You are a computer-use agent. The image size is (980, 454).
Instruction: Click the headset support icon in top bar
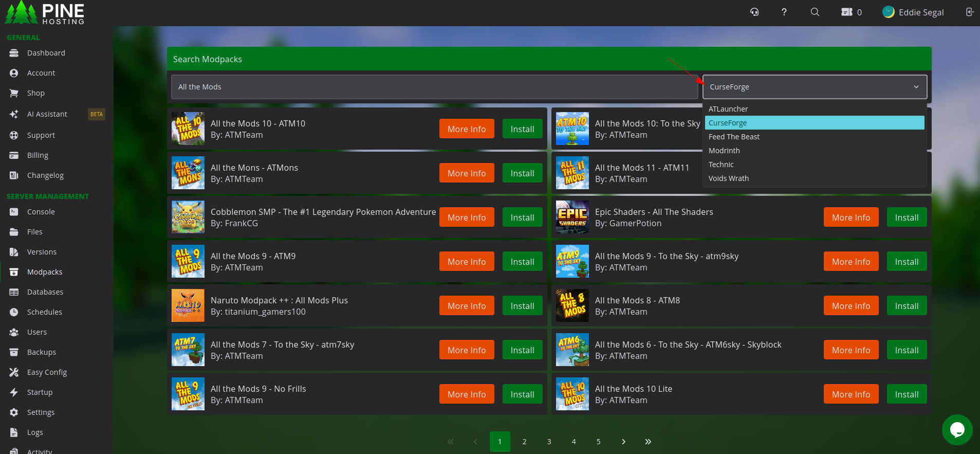tap(754, 12)
